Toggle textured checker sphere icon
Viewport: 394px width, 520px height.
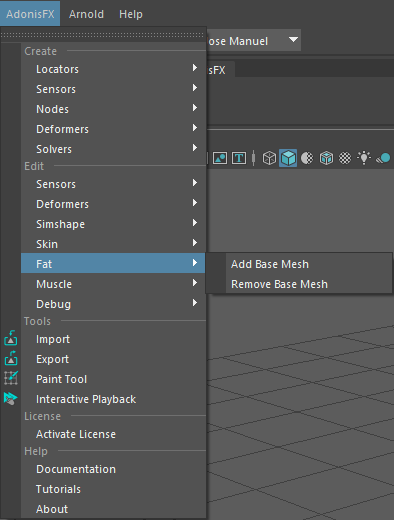tap(345, 158)
